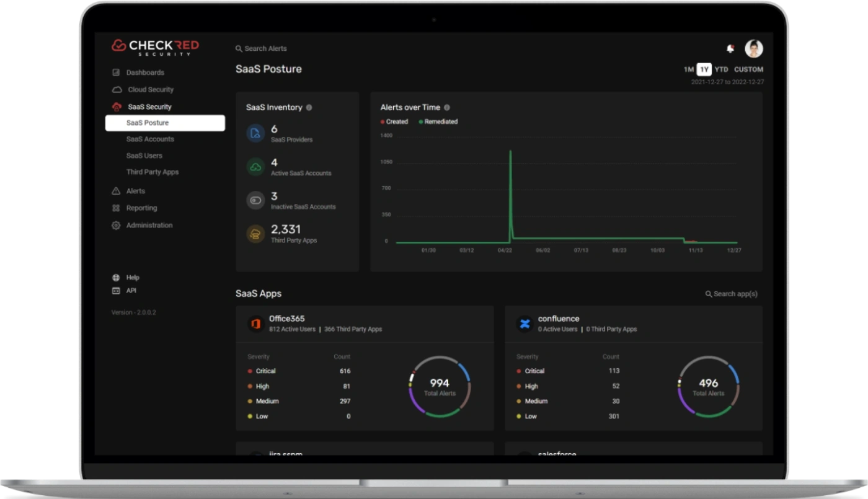The height and width of the screenshot is (499, 868).
Task: Click Office365 366 Third Party Apps text
Action: click(x=353, y=329)
